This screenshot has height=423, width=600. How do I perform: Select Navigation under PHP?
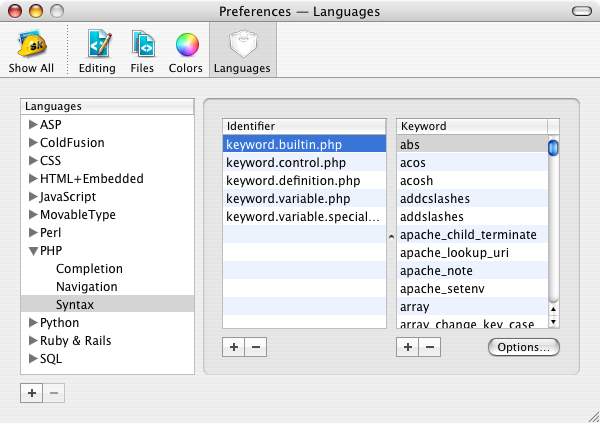[88, 287]
